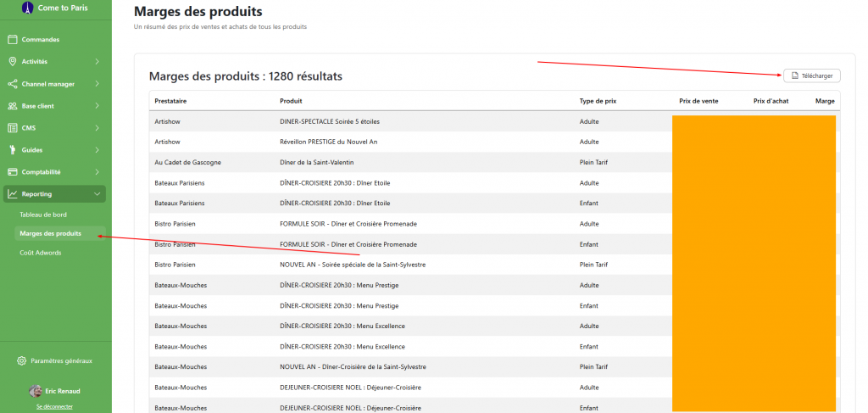Viewport: 868px width, 413px height.
Task: Open Tableau de bord submenu item
Action: tap(43, 215)
